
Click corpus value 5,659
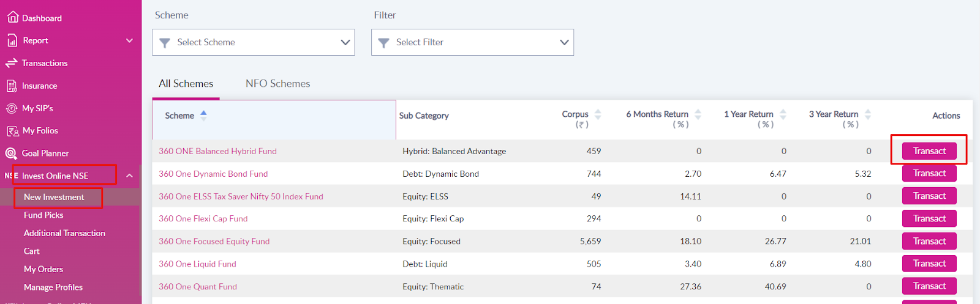(590, 242)
